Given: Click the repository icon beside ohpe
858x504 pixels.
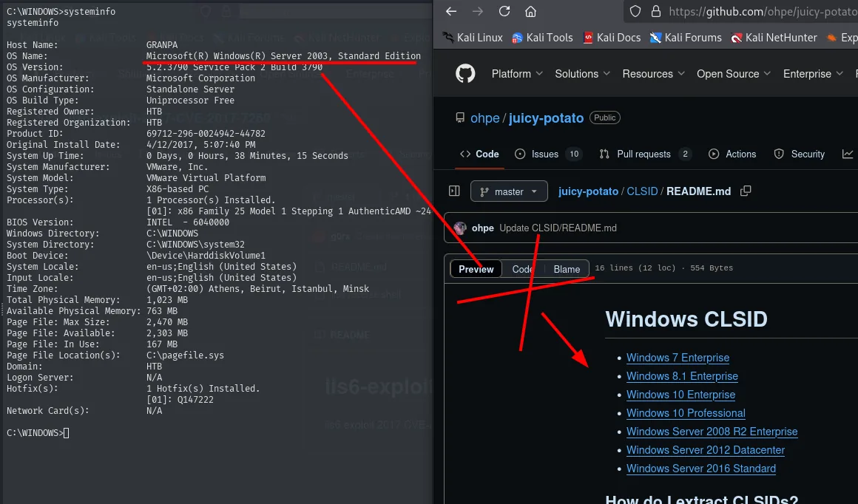Looking at the screenshot, I should click(460, 118).
